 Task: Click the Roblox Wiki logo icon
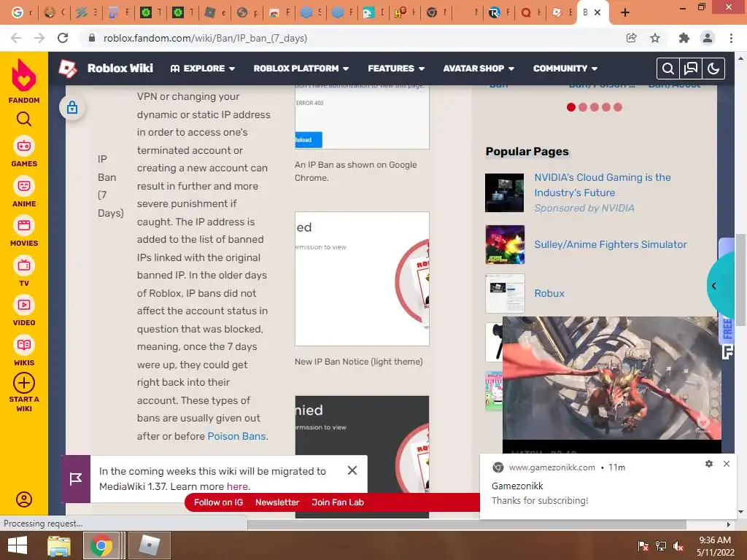[x=68, y=69]
